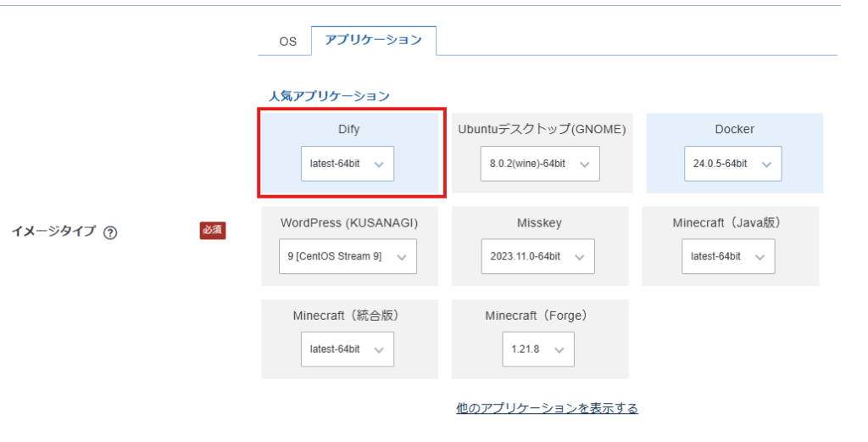Open Misskey 2023.11.0-64bit version dropdown
This screenshot has height=442, width=868.
coord(538,256)
